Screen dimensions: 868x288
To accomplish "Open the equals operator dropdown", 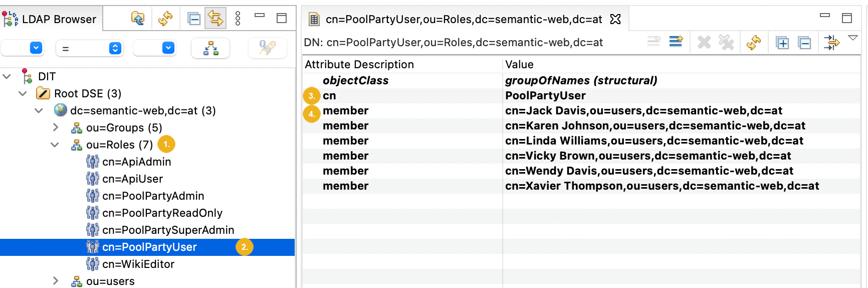I will coord(115,48).
